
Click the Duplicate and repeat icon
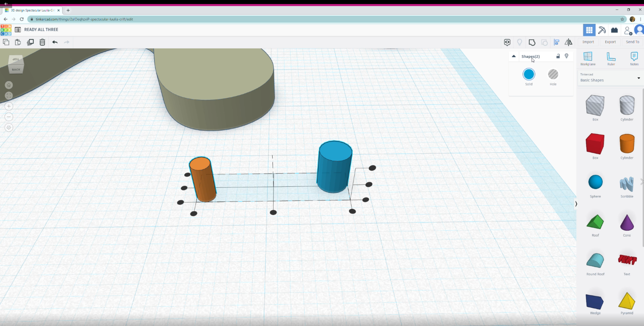(30, 42)
